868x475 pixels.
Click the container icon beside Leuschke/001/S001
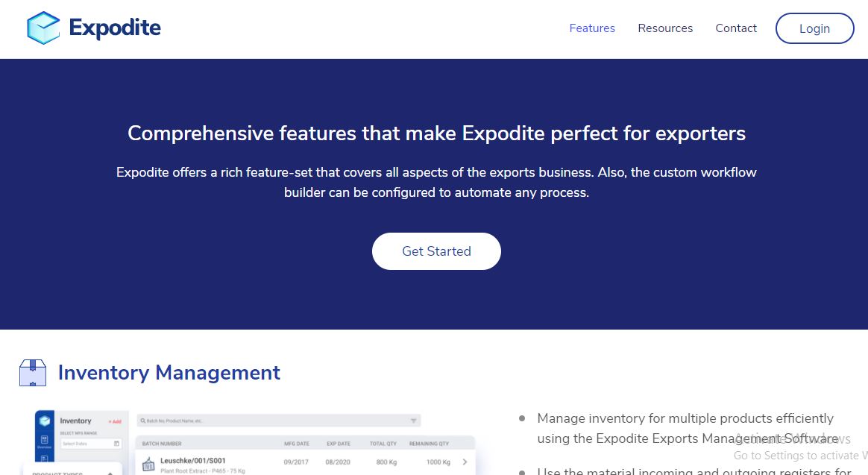click(x=148, y=463)
